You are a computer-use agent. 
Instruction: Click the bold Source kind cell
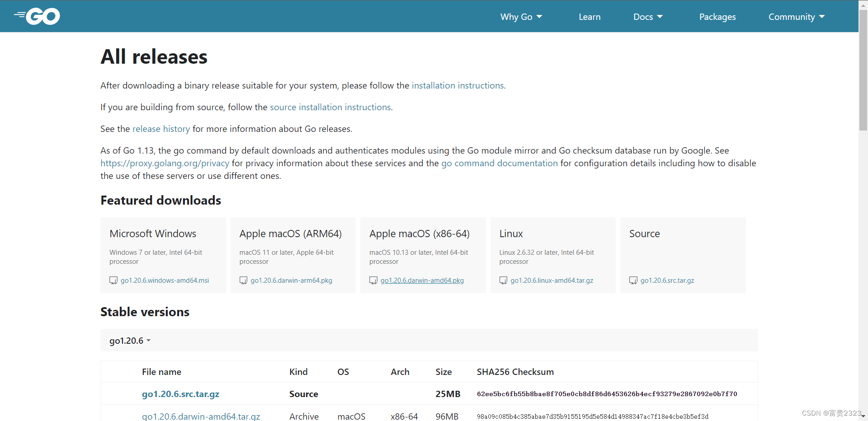click(304, 394)
